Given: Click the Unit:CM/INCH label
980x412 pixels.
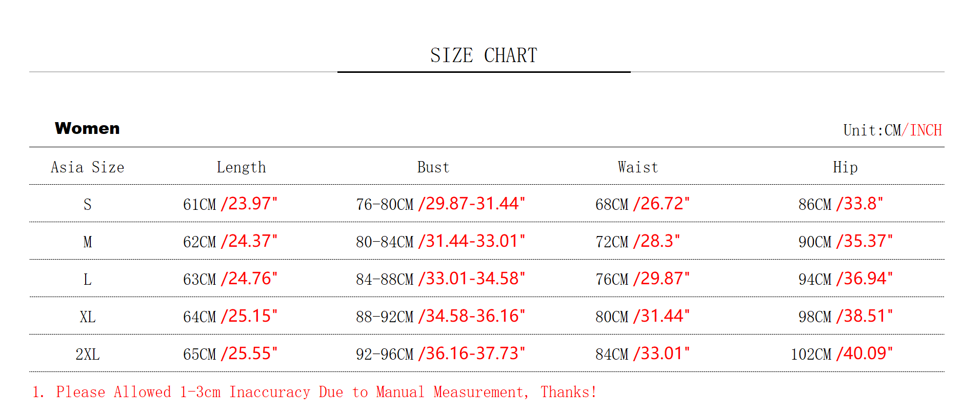Looking at the screenshot, I should (x=892, y=130).
